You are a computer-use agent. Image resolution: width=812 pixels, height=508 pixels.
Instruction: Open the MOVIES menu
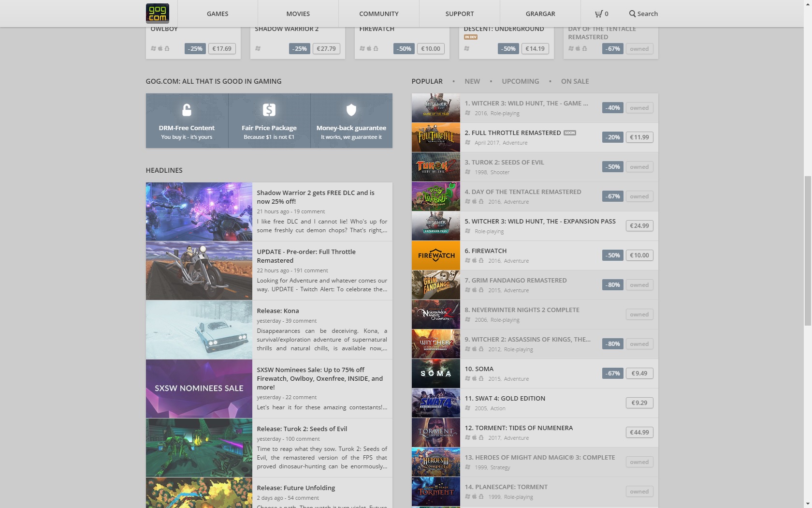pyautogui.click(x=298, y=14)
